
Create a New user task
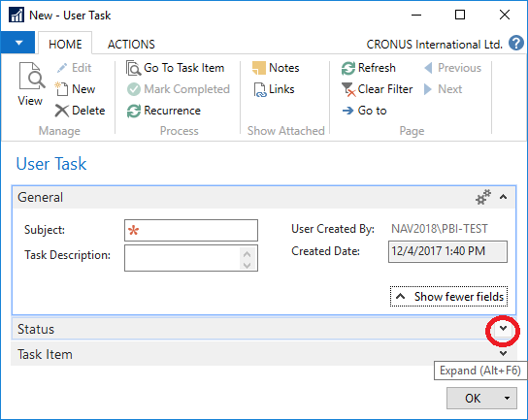(x=75, y=89)
